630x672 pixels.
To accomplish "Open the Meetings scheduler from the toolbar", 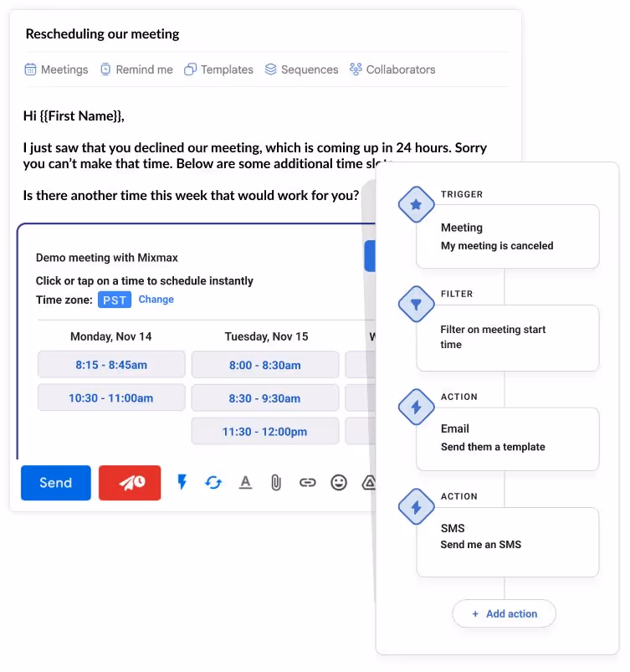I will (55, 69).
